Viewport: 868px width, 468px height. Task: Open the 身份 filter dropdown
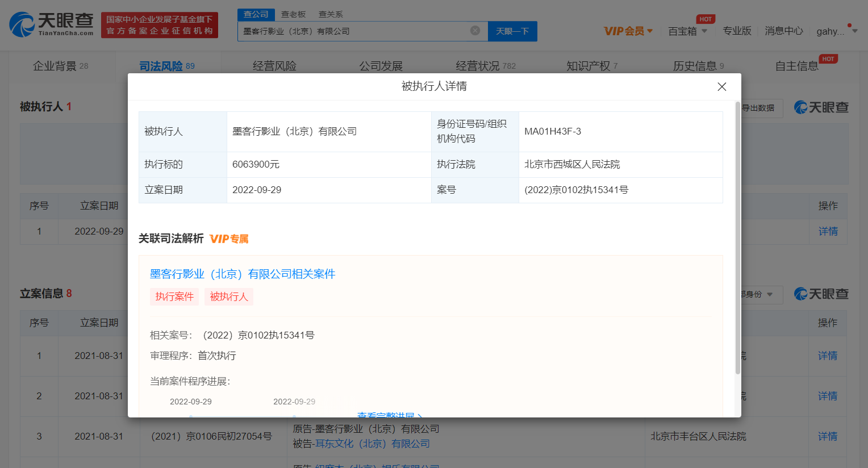761,294
